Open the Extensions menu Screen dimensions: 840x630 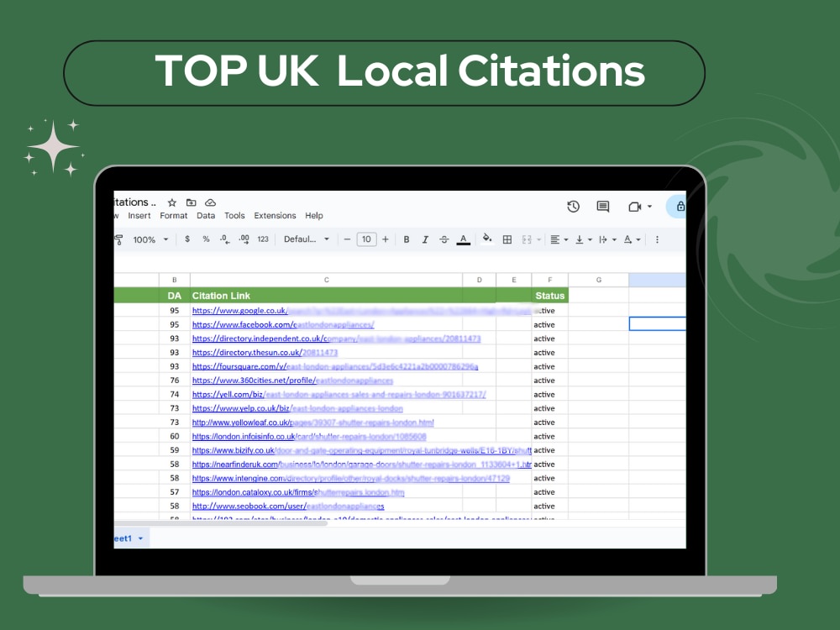[275, 215]
